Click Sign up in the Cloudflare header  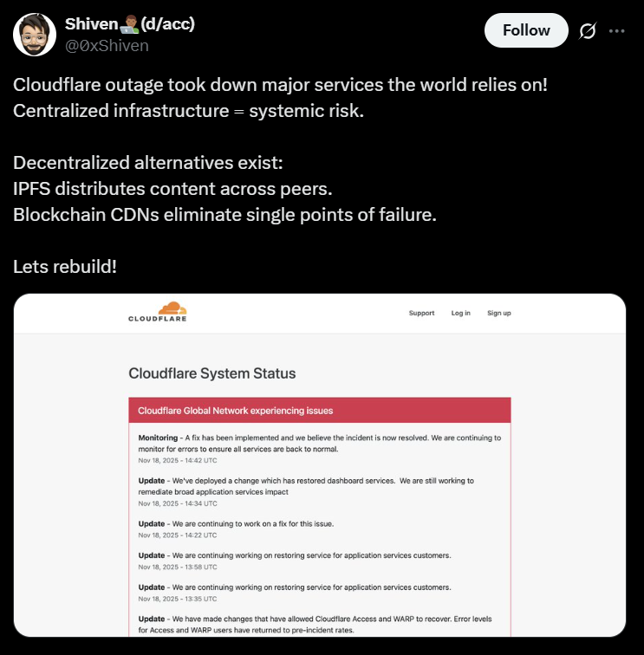498,313
